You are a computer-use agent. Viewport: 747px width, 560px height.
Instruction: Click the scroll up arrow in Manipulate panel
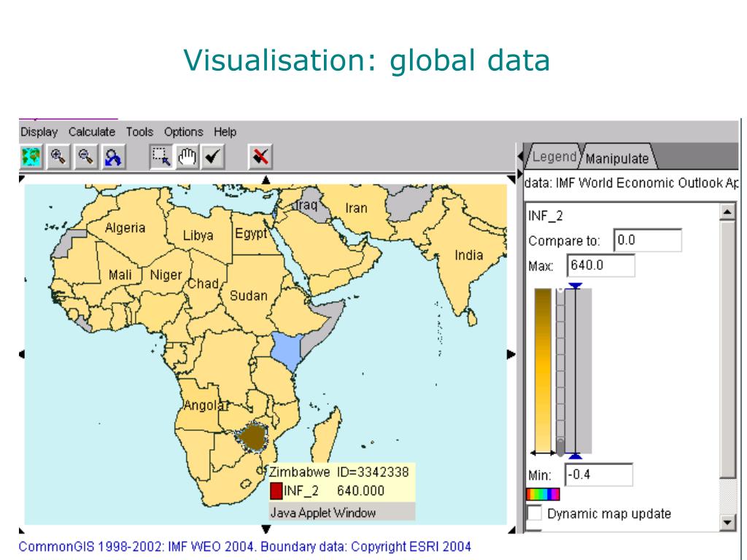tap(727, 212)
